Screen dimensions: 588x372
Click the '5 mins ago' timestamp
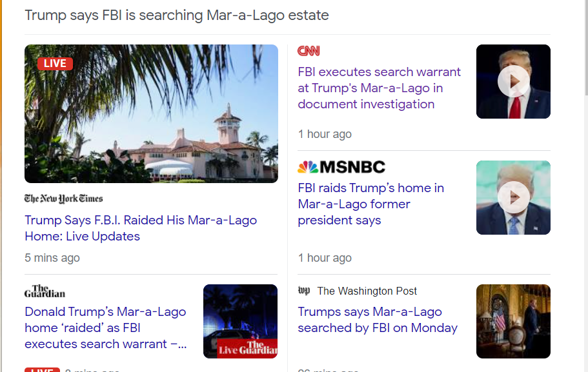(x=52, y=258)
